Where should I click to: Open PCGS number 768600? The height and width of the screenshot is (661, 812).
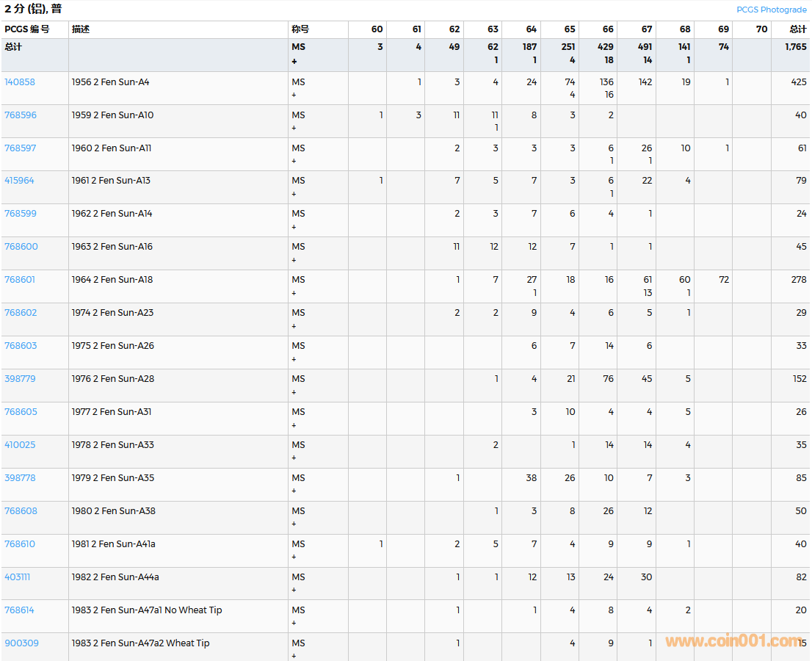(x=21, y=247)
